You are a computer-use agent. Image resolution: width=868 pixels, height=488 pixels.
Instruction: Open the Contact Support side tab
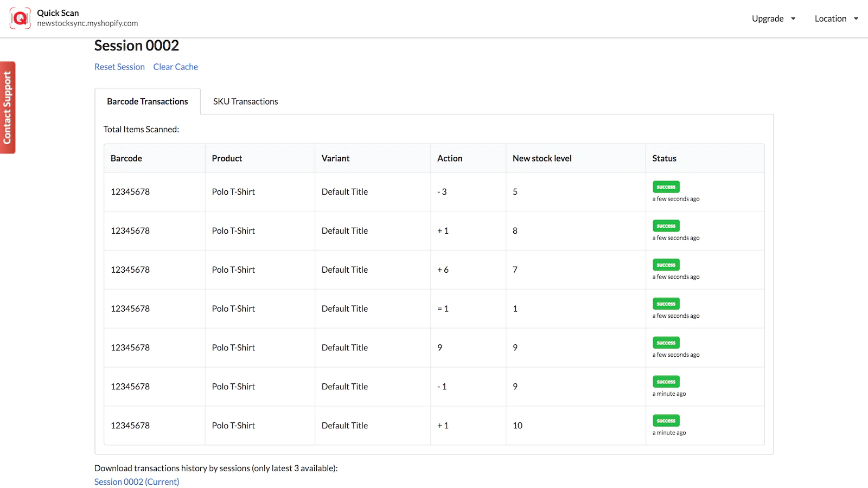coord(8,107)
